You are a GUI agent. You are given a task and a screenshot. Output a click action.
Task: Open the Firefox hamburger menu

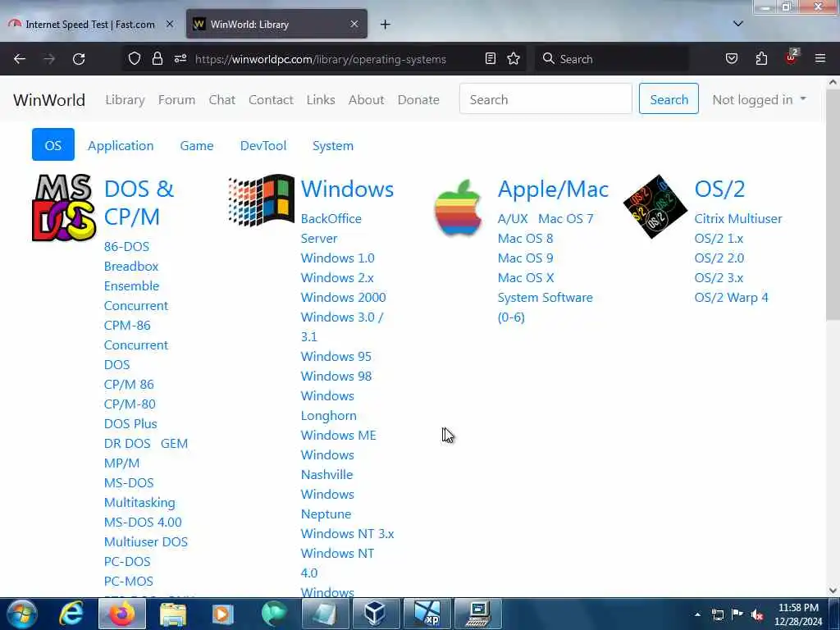[x=820, y=59]
